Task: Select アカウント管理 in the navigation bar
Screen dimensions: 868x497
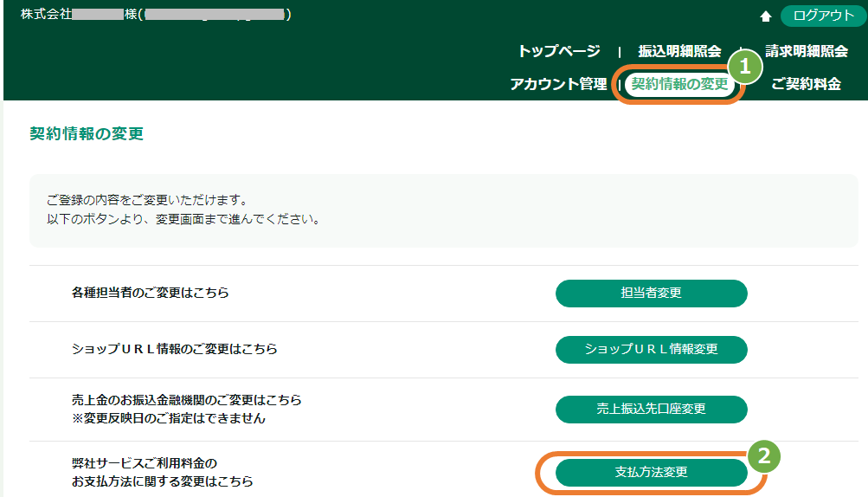Action: [558, 84]
